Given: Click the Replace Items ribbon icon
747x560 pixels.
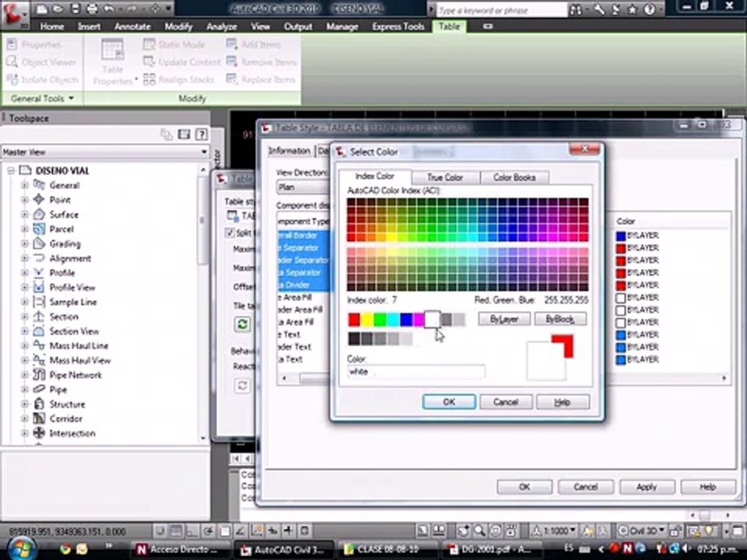Looking at the screenshot, I should pyautogui.click(x=232, y=79).
